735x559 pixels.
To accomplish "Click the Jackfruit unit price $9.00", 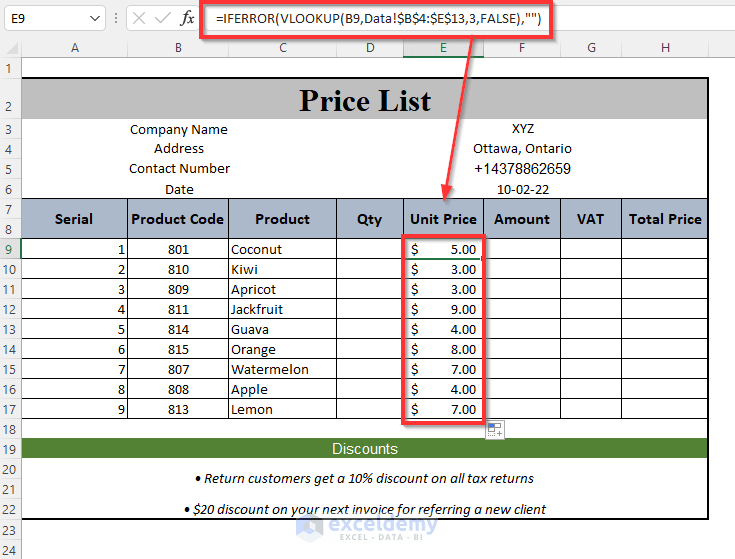I will (x=443, y=309).
